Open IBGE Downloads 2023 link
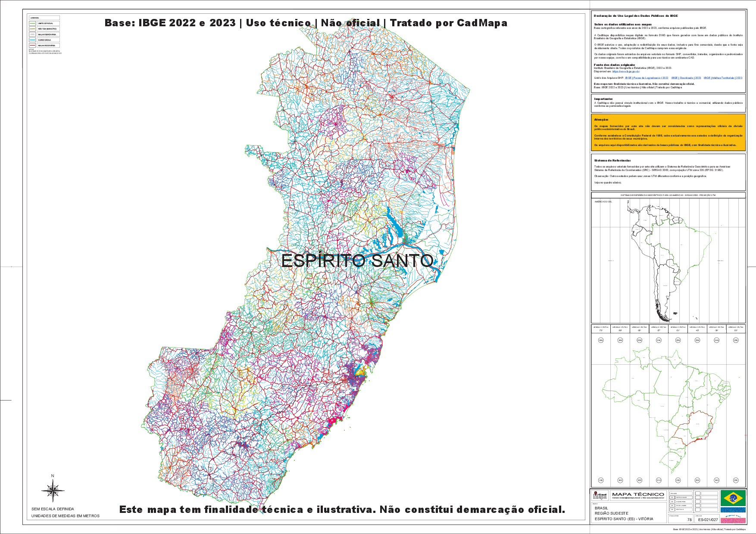The height and width of the screenshot is (534, 756). pyautogui.click(x=686, y=78)
